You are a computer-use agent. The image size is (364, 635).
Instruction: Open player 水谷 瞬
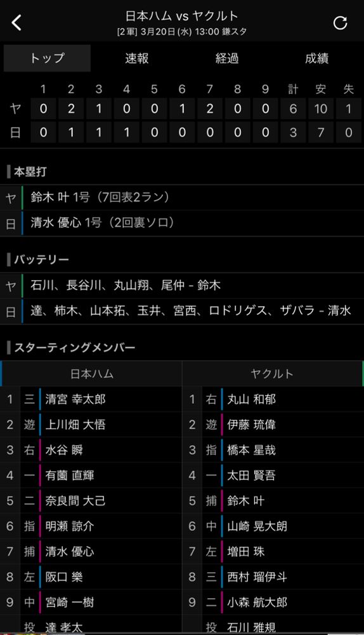(91, 450)
